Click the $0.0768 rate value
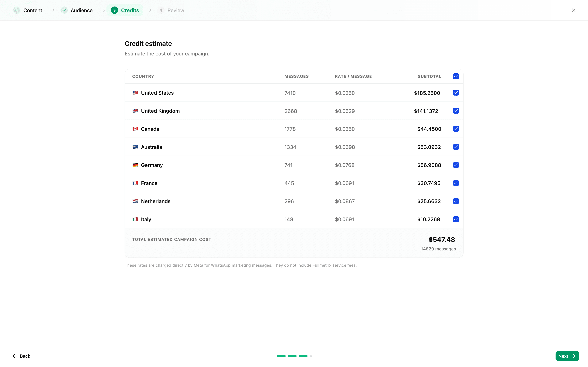588x367 pixels. [344, 165]
